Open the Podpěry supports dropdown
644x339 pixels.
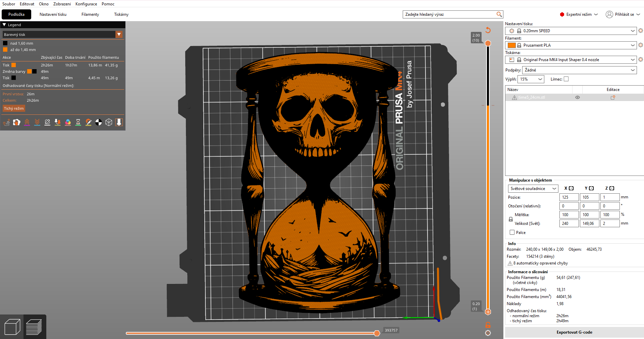click(579, 70)
